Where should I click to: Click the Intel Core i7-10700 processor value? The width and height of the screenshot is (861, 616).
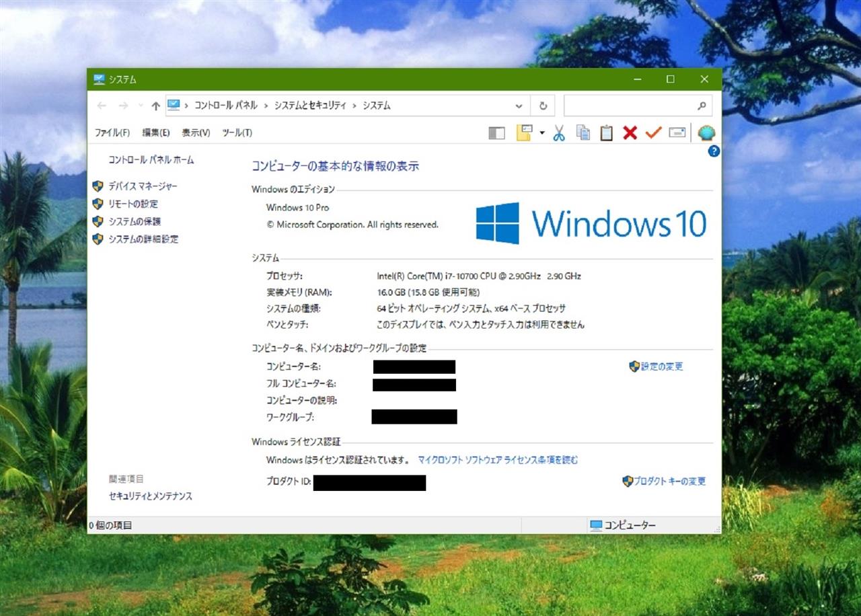pos(479,276)
